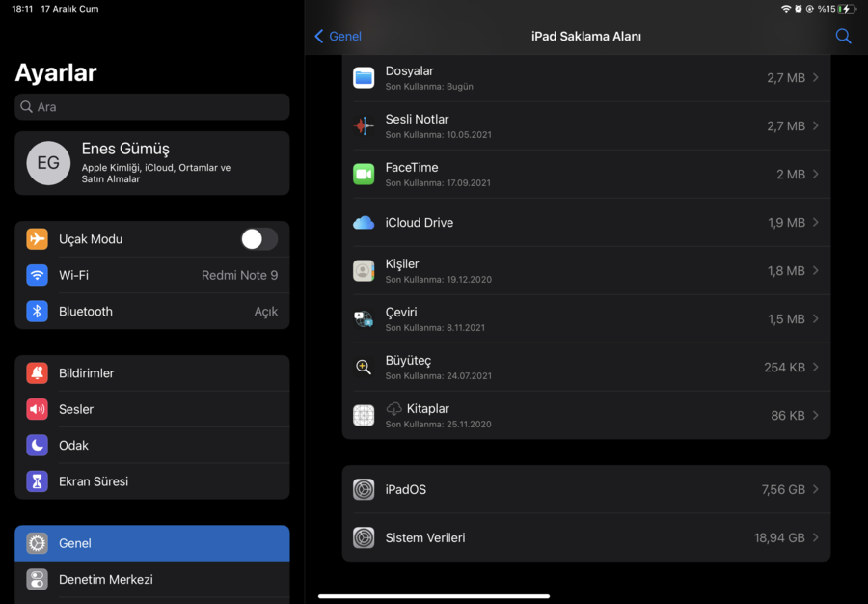
Task: Tap the Uçak Modu airplane icon
Action: (37, 239)
